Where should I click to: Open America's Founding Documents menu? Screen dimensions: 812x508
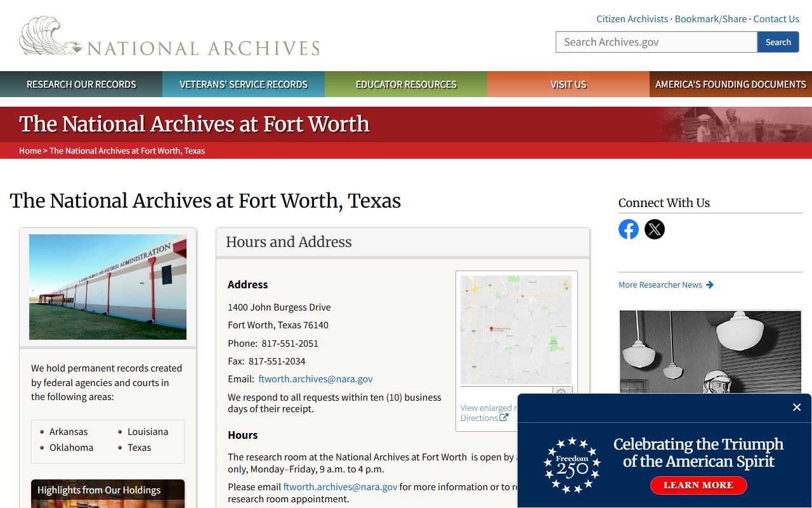click(731, 84)
